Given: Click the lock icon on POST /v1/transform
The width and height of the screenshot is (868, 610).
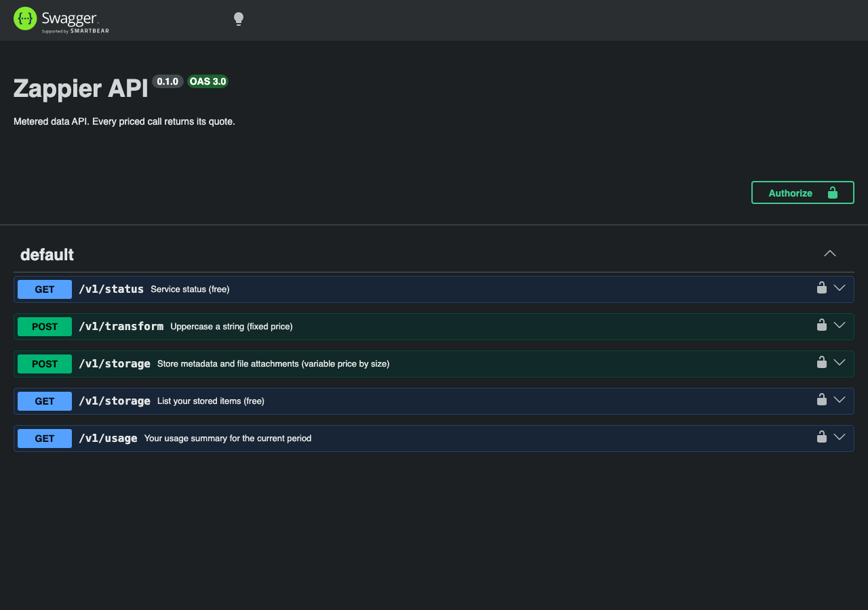Looking at the screenshot, I should [821, 325].
